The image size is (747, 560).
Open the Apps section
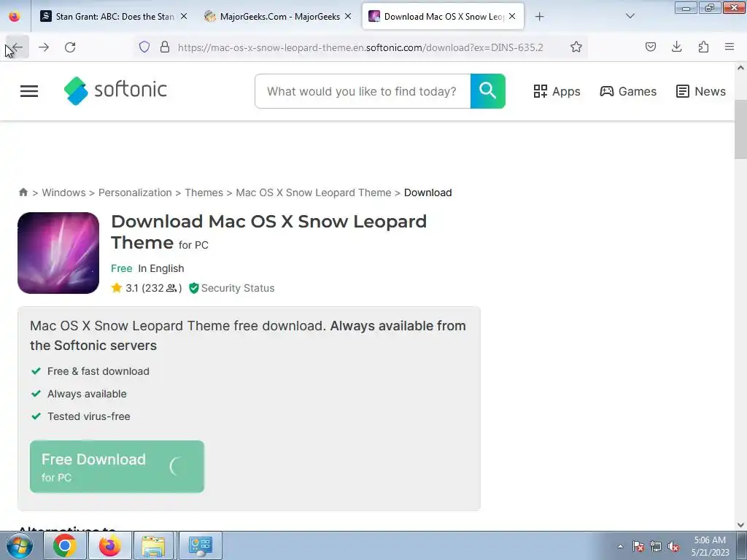[x=557, y=91]
